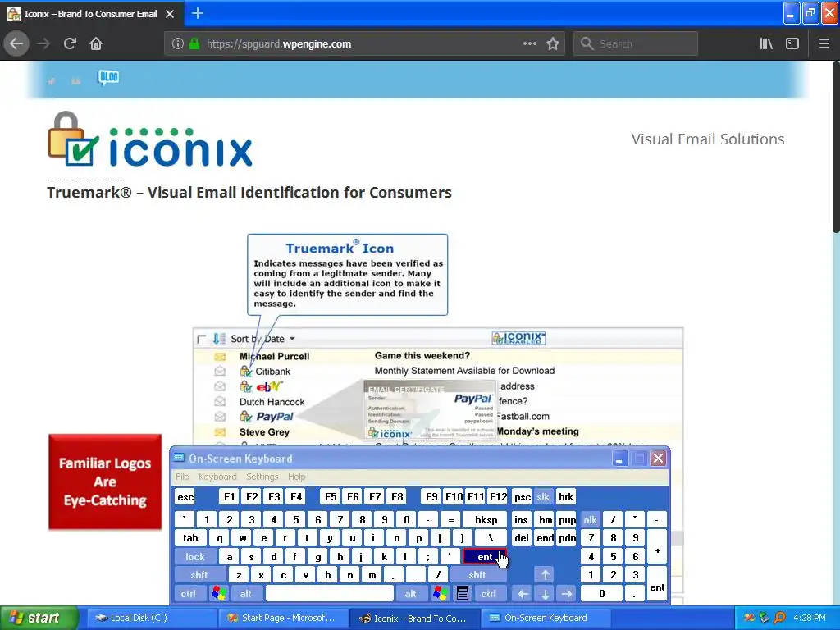Image resolution: width=840 pixels, height=630 pixels.
Task: Toggle the slk scroll lock key
Action: (x=543, y=496)
